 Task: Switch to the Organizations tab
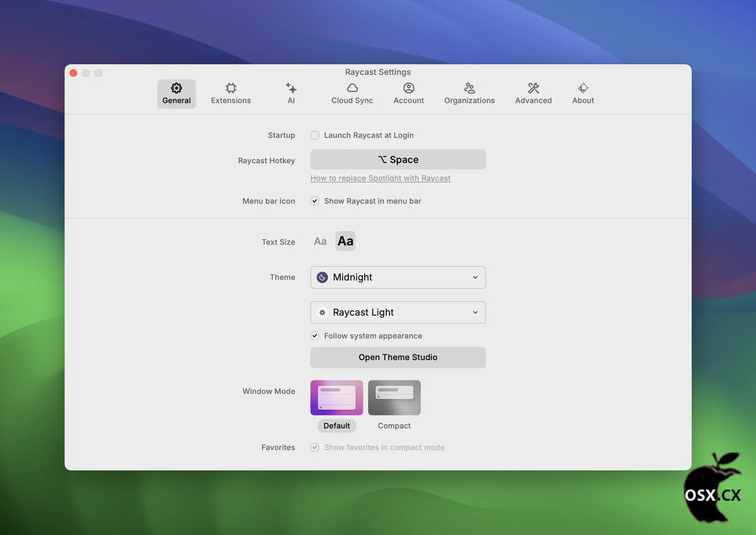point(469,94)
